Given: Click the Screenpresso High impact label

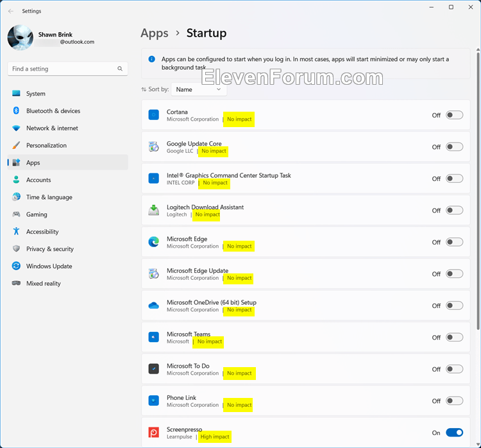Looking at the screenshot, I should [x=215, y=436].
